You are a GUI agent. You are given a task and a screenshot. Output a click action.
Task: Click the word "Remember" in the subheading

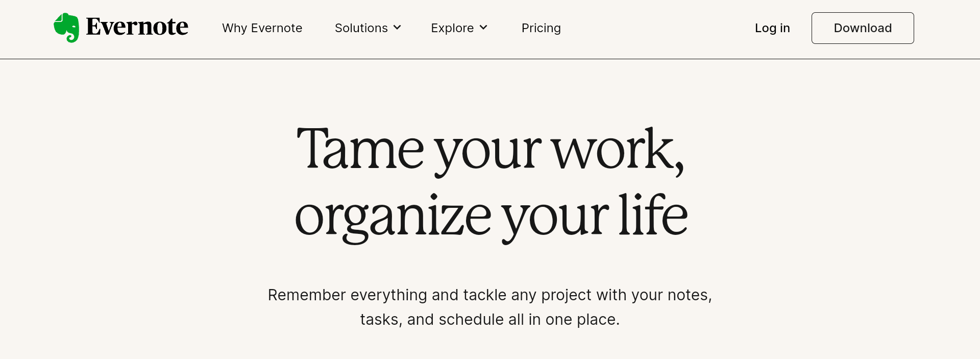click(307, 295)
